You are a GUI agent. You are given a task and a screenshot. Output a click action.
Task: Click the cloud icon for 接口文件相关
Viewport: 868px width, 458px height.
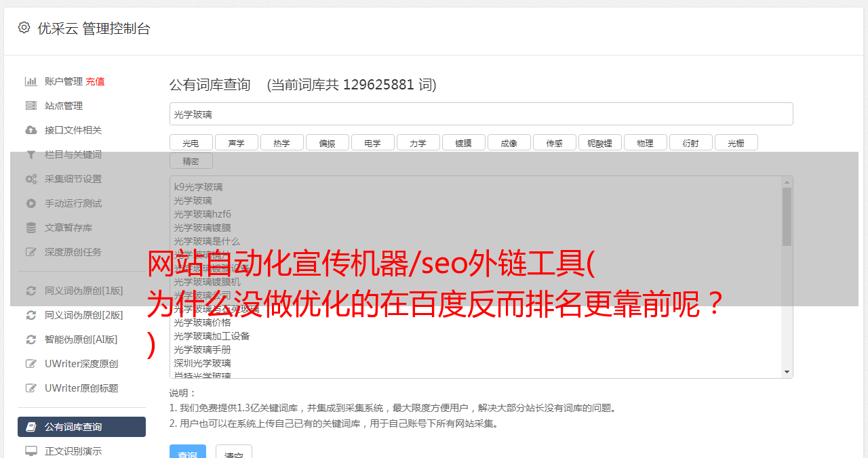31,130
